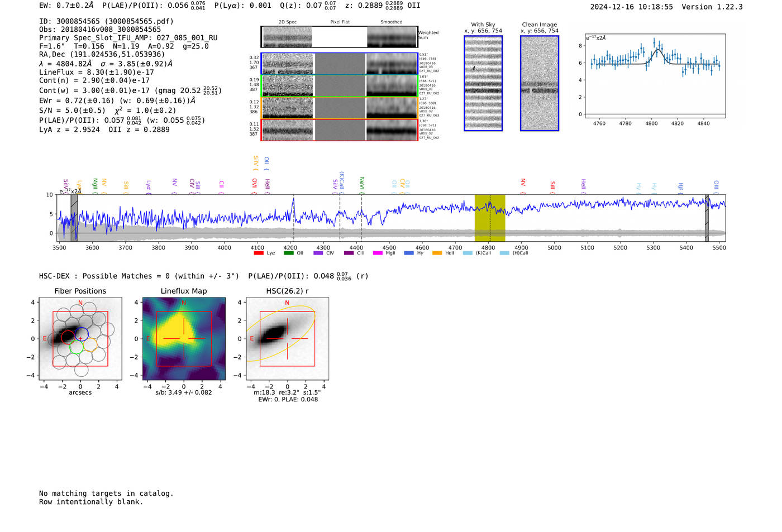Screen dimensions: 782x532
Task: Open the green-bordered fiber 2D spec row
Action: coord(340,86)
